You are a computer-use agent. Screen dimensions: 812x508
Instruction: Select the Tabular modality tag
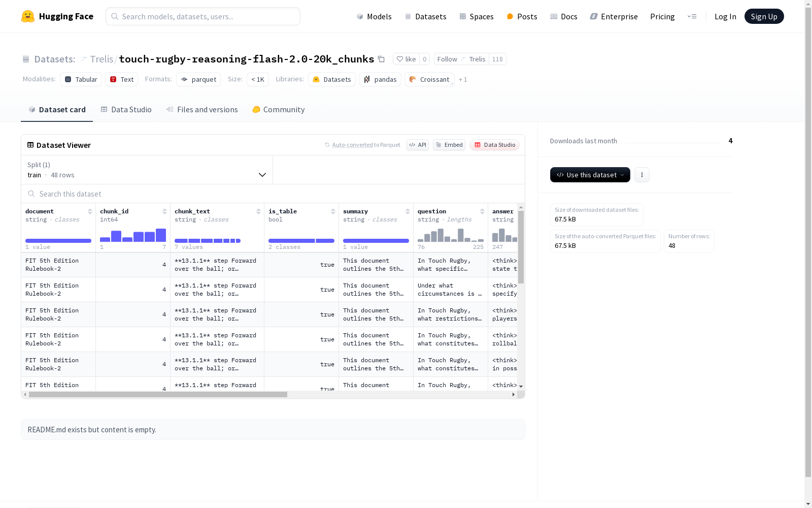click(81, 79)
